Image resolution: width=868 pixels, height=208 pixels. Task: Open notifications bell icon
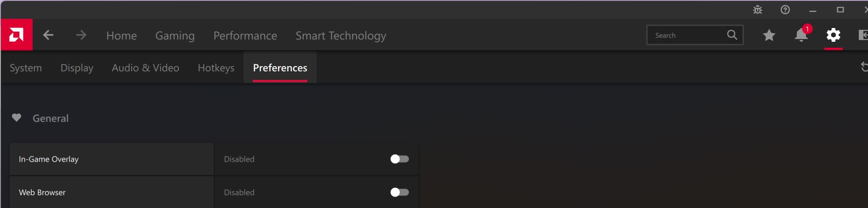coord(801,35)
